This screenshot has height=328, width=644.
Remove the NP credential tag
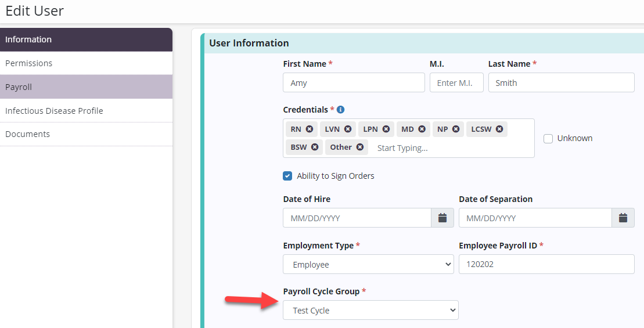456,129
